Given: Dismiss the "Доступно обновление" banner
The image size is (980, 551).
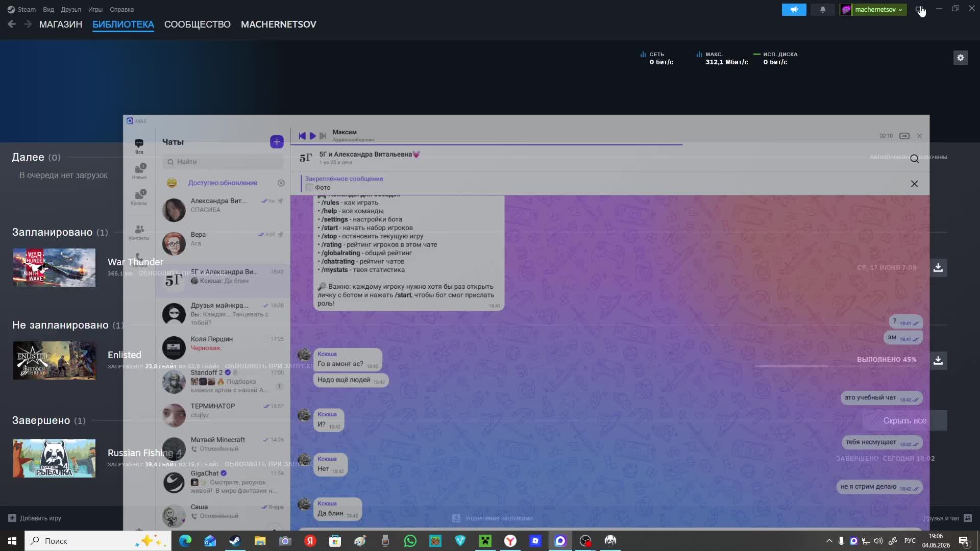Looking at the screenshot, I should (x=281, y=183).
